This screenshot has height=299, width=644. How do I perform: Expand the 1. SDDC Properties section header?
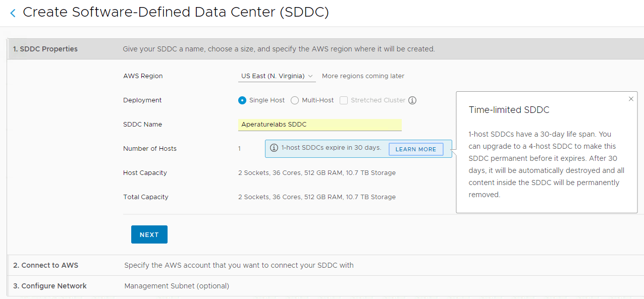coord(45,49)
